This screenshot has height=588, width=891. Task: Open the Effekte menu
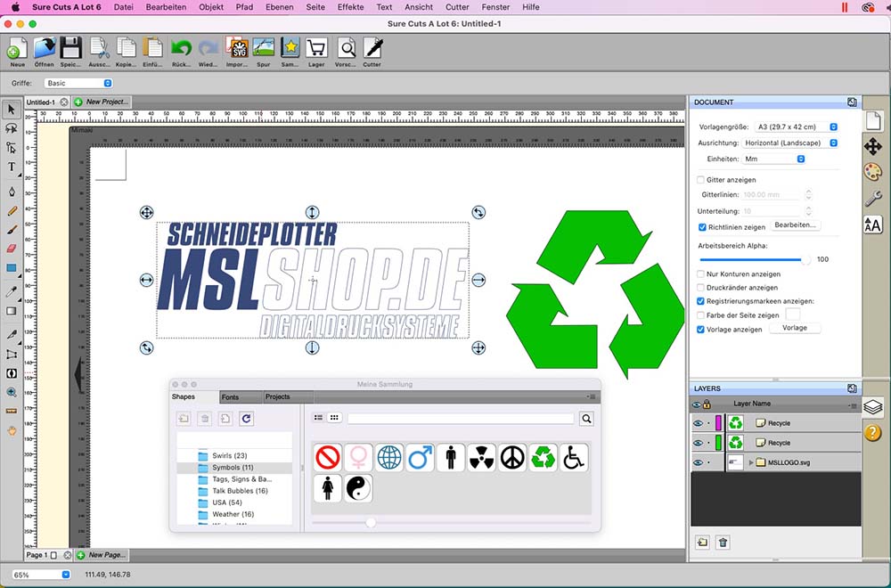[x=350, y=6]
